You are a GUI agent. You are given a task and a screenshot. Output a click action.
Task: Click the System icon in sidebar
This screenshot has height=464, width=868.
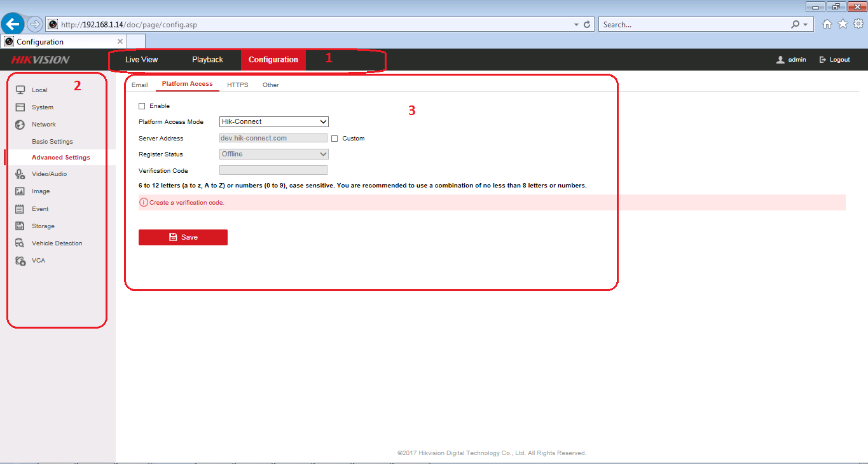tap(20, 107)
